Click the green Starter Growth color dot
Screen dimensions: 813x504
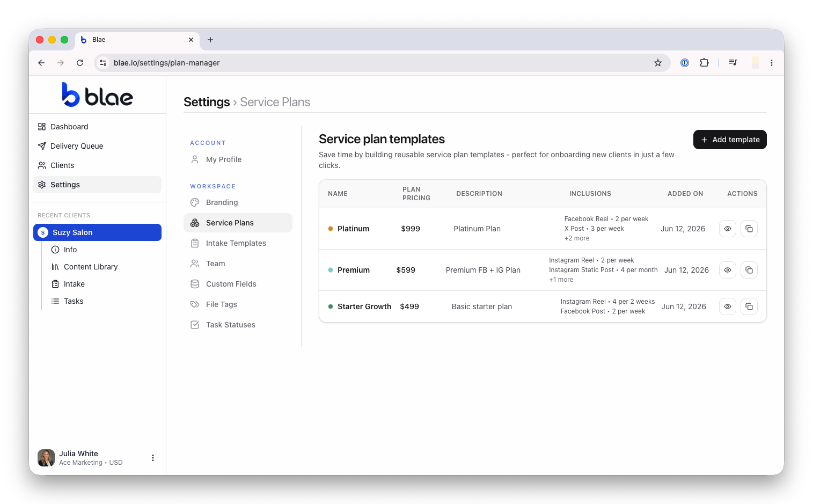pyautogui.click(x=331, y=306)
